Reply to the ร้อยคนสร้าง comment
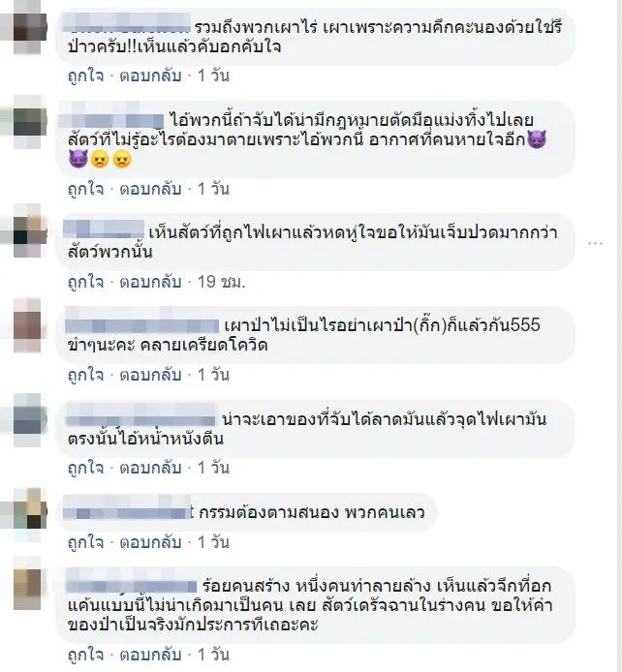 coord(150,655)
